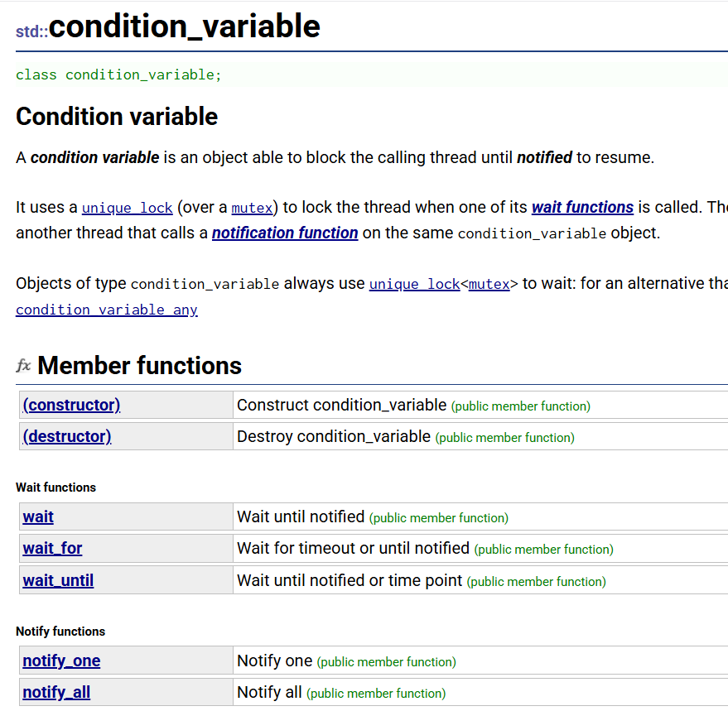This screenshot has height=711, width=728.
Task: Follow the 'notification function' link
Action: 285,233
